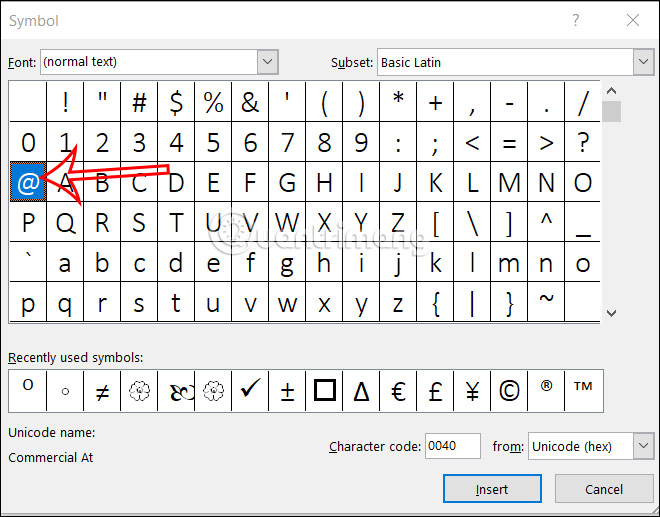
Task: Select the plus-minus sign in recent symbols
Action: coord(287,391)
